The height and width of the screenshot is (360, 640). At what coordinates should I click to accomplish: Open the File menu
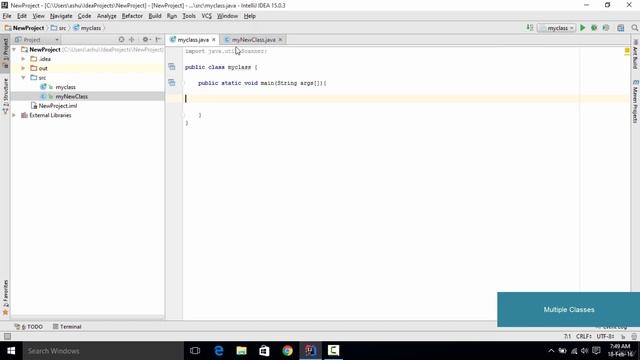pyautogui.click(x=7, y=16)
